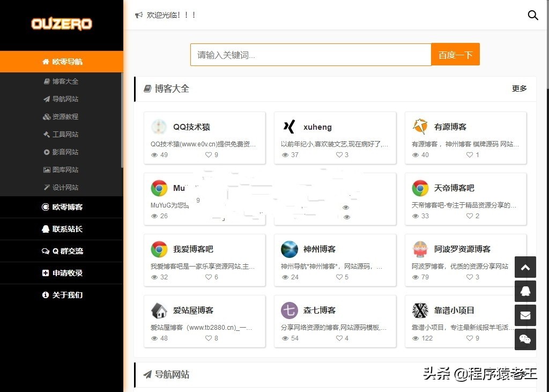Click the 我爱博客吧 Chrome icon

point(159,249)
